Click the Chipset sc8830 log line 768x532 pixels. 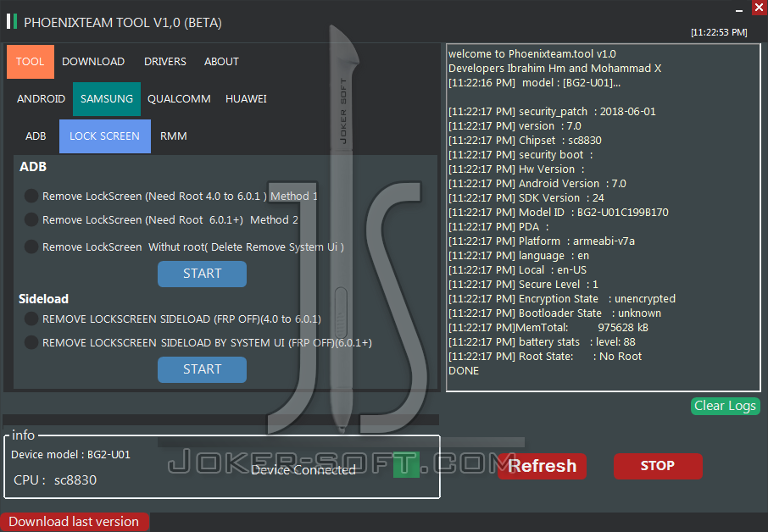click(x=525, y=141)
